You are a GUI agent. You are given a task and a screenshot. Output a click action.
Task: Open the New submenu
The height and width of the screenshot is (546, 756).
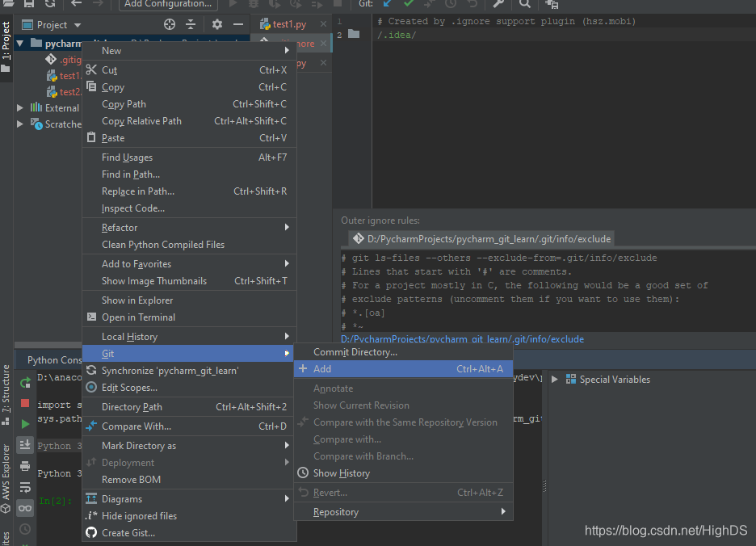coord(190,51)
